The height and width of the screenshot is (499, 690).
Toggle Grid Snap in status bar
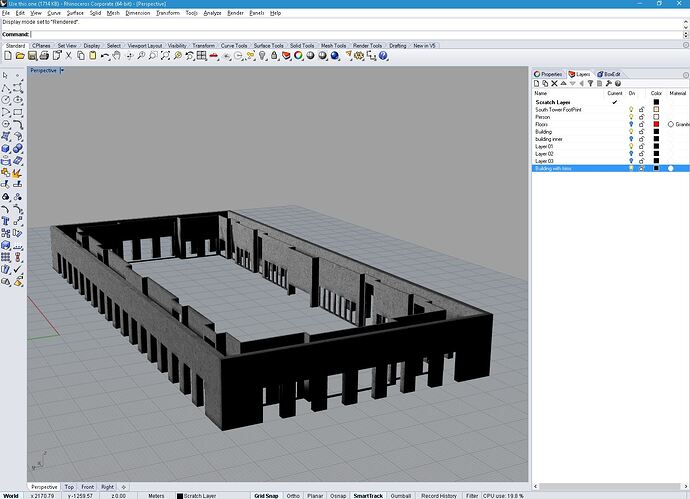point(266,496)
